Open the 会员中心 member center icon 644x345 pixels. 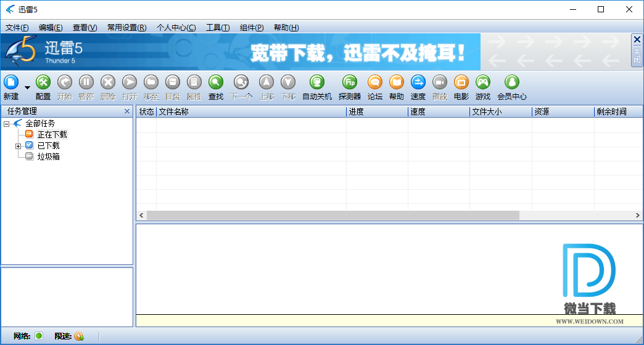click(x=512, y=83)
